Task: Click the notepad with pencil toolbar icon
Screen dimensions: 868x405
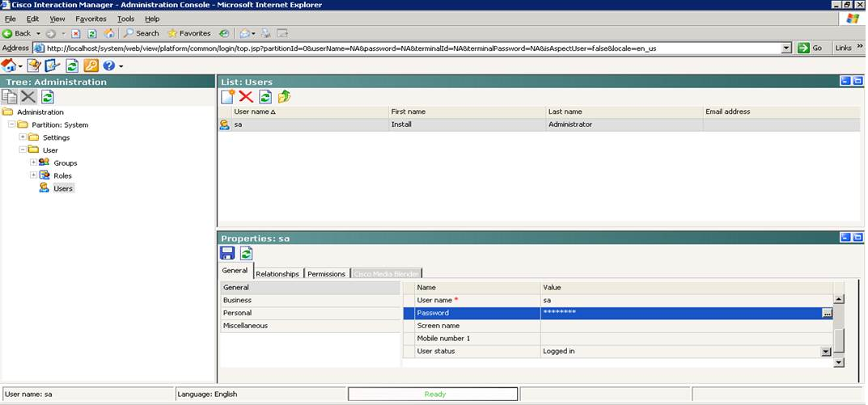Action: tap(34, 65)
